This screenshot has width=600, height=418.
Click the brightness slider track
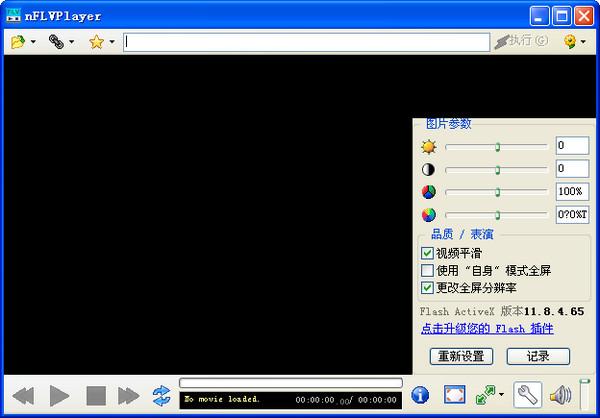pos(496,146)
